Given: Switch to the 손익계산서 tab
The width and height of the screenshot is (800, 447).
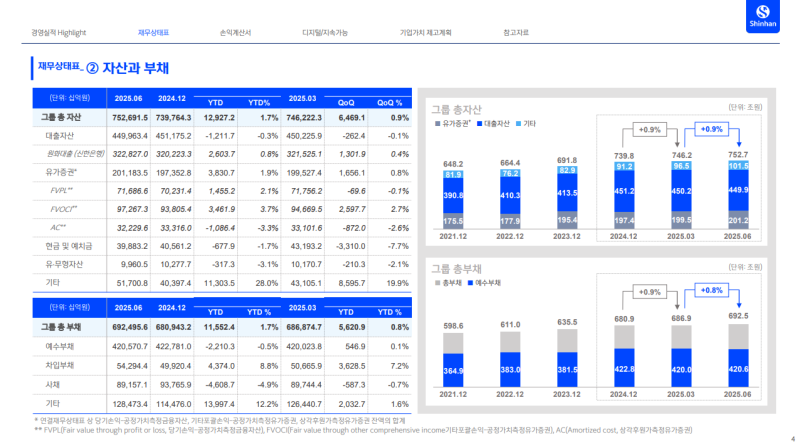Looking at the screenshot, I should [x=236, y=32].
